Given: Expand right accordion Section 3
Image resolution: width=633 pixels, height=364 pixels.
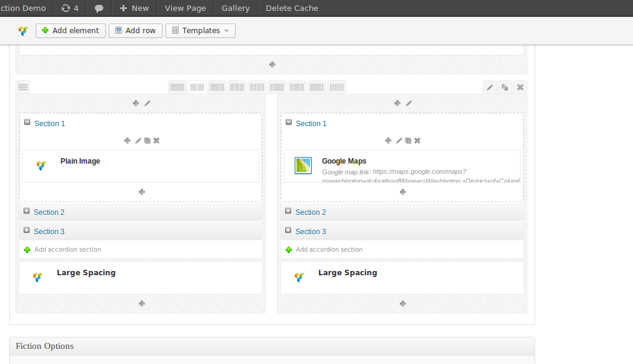Looking at the screenshot, I should (288, 231).
